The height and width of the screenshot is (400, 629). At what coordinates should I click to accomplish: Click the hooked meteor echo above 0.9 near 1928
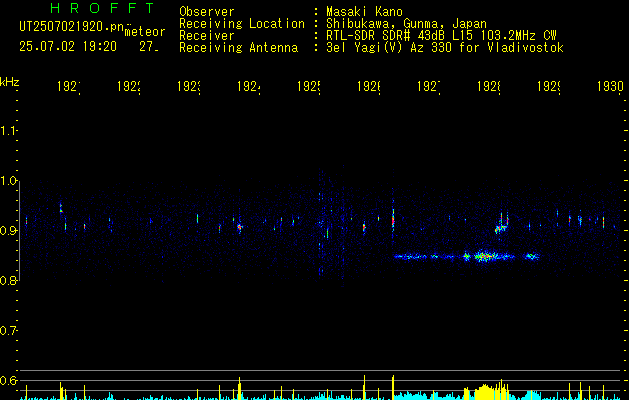[x=501, y=223]
